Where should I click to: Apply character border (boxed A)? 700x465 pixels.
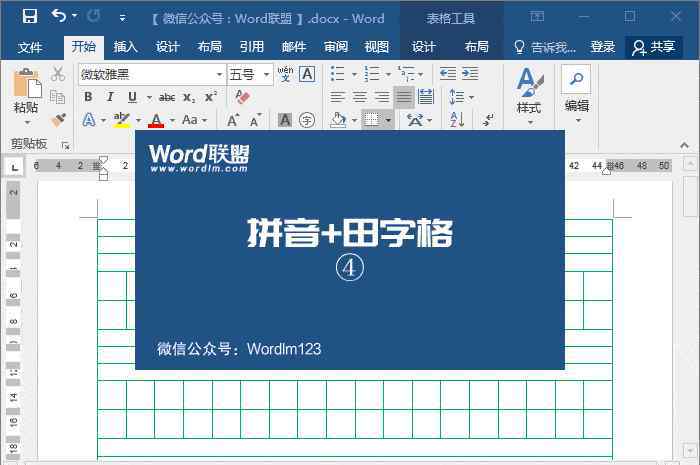307,74
